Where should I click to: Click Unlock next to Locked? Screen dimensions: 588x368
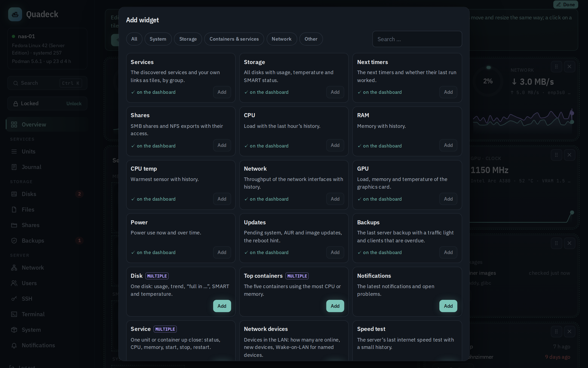74,104
